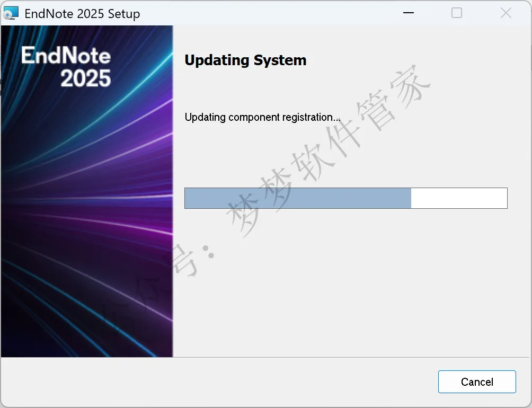Click "Updating component registration..." status text

tap(263, 117)
